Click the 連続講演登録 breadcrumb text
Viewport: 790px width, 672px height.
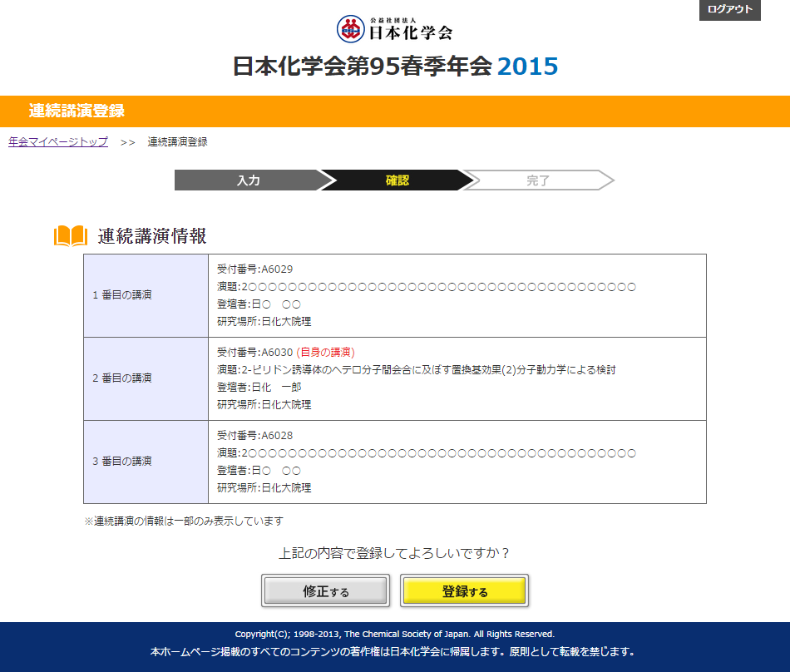point(177,141)
